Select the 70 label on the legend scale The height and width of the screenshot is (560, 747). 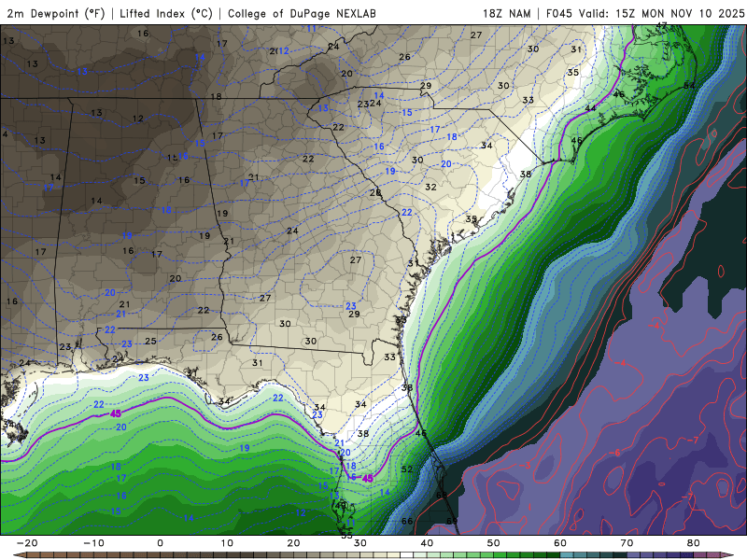[x=627, y=543]
